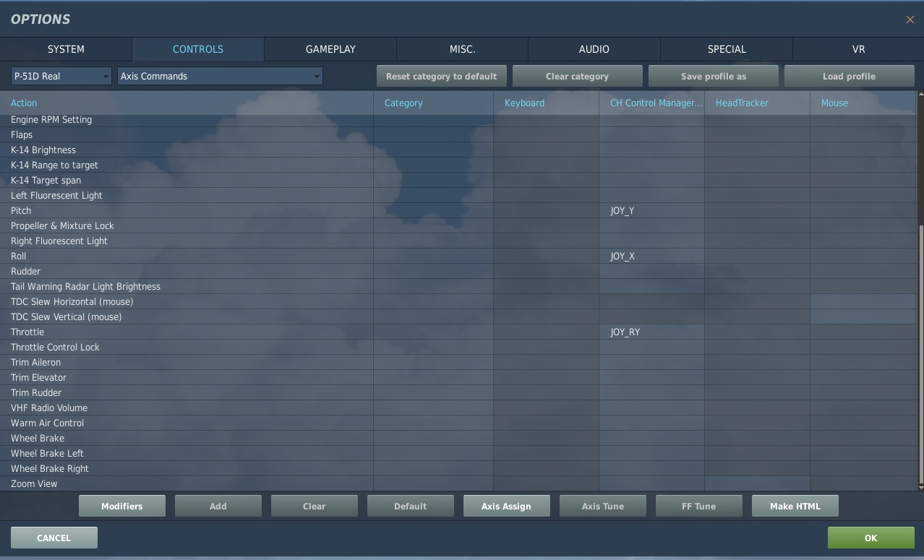Click the Add button
This screenshot has height=560, width=924.
(x=218, y=506)
